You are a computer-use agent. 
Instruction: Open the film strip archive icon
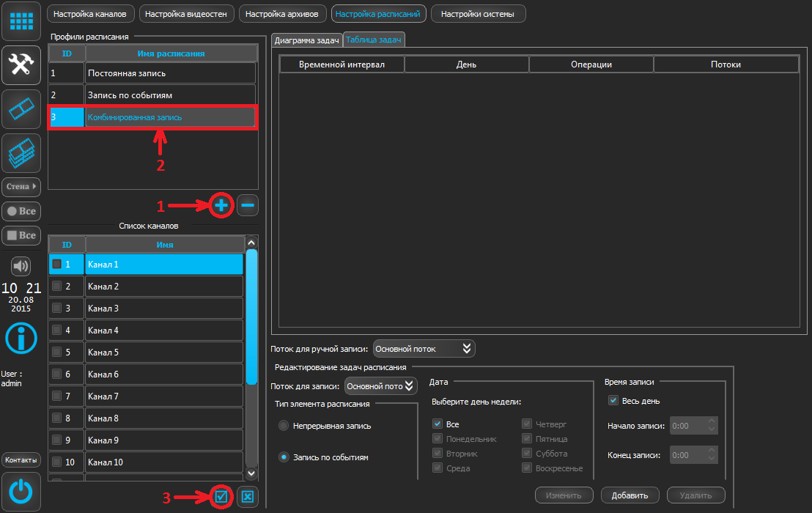coord(21,109)
